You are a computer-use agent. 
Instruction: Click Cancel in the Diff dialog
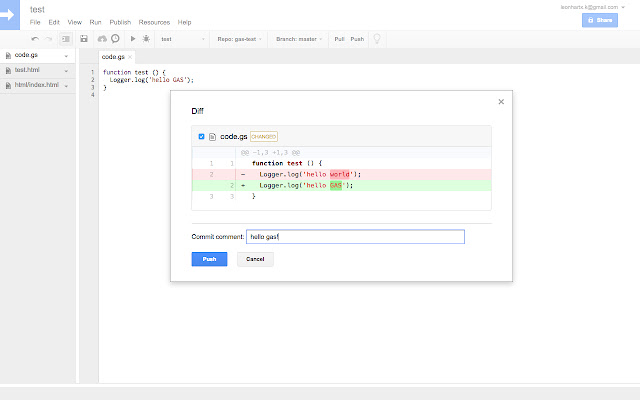tap(255, 259)
